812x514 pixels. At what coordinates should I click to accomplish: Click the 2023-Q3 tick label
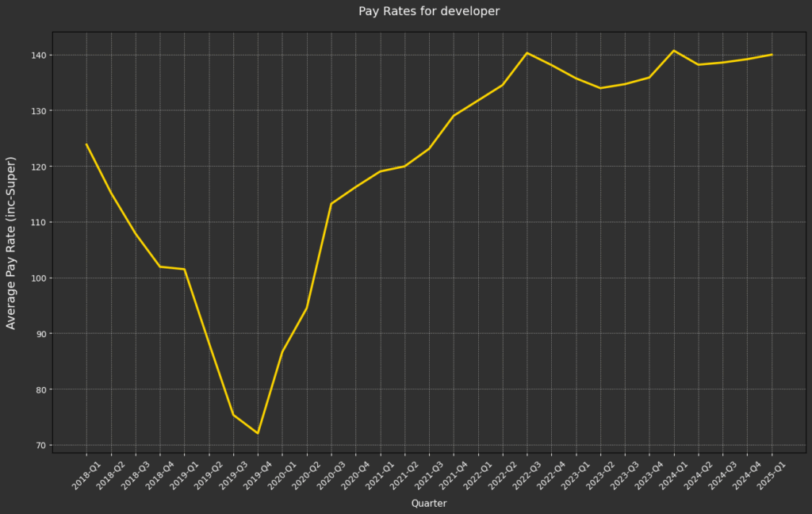click(x=625, y=476)
